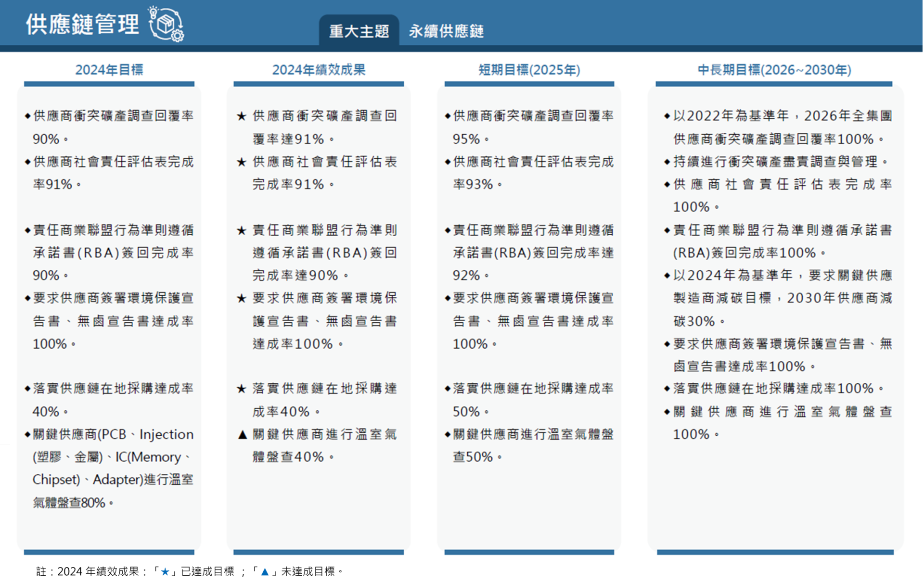
Task: Click the supply chain box icon in header
Action: tap(167, 24)
